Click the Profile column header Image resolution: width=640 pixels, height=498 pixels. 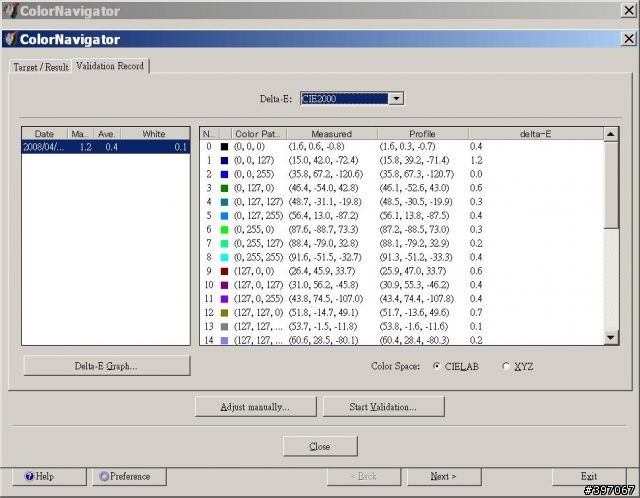coord(422,133)
